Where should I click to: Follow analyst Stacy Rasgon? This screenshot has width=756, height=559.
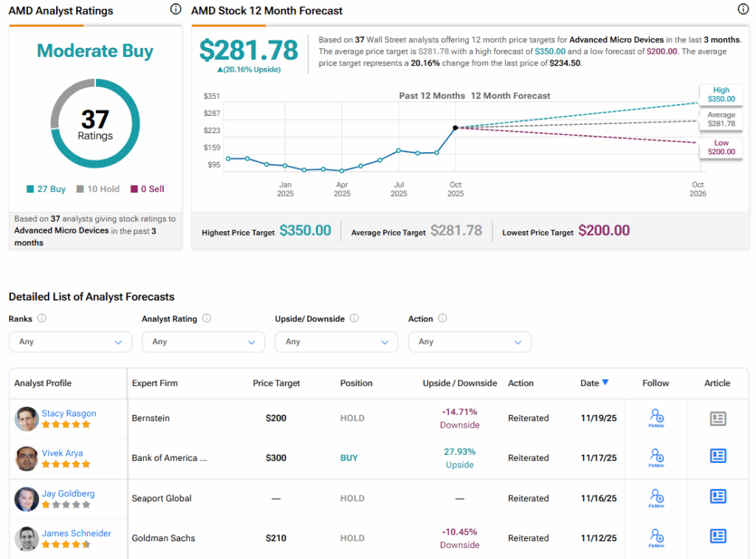coord(656,418)
